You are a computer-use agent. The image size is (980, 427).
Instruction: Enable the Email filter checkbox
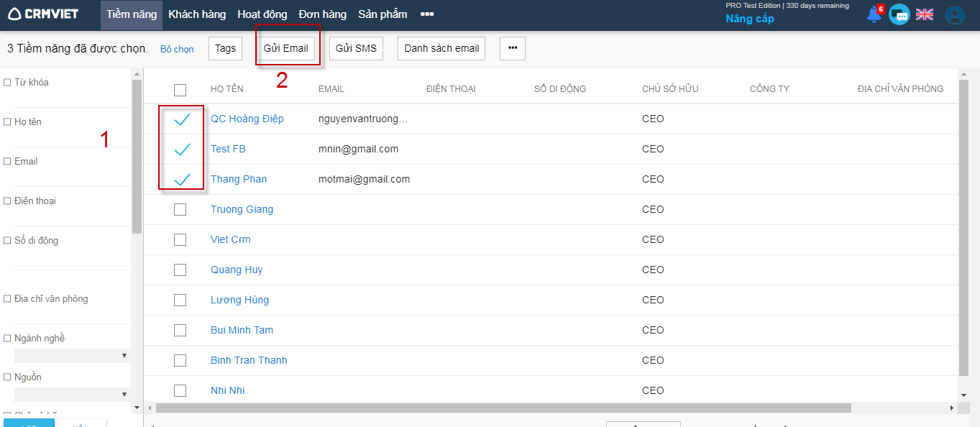click(7, 162)
